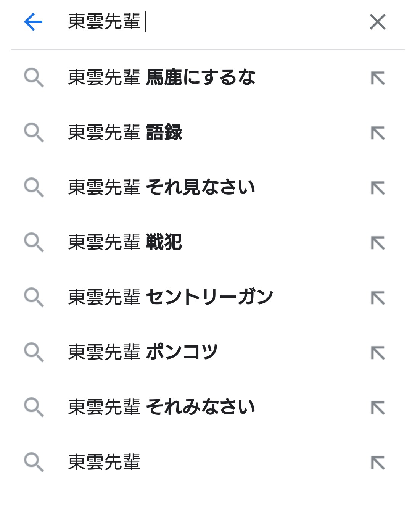The height and width of the screenshot is (532, 412).
Task: Select suggestion 東雲先輩 ポンコツ
Action: (x=143, y=352)
